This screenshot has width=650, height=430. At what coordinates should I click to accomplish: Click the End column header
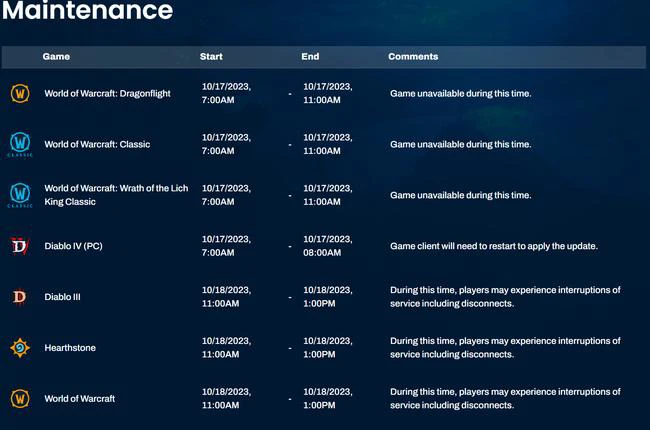(x=310, y=56)
